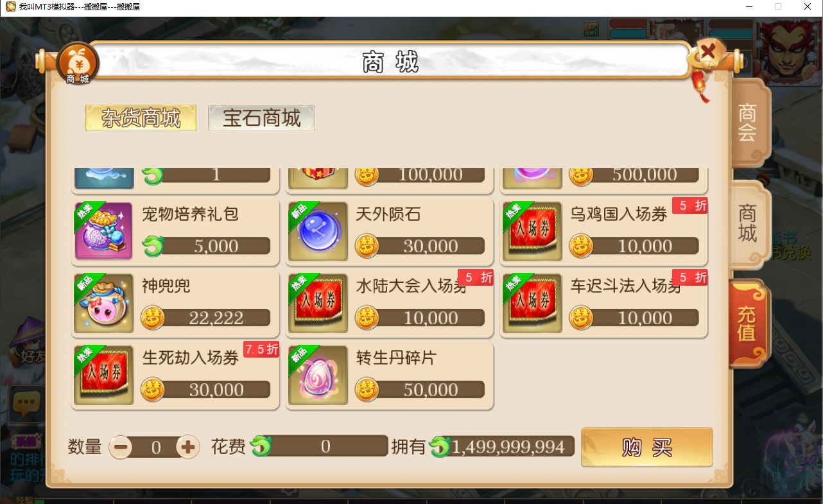The width and height of the screenshot is (823, 504).
Task: Decrease quantity with the minus button
Action: [x=120, y=447]
